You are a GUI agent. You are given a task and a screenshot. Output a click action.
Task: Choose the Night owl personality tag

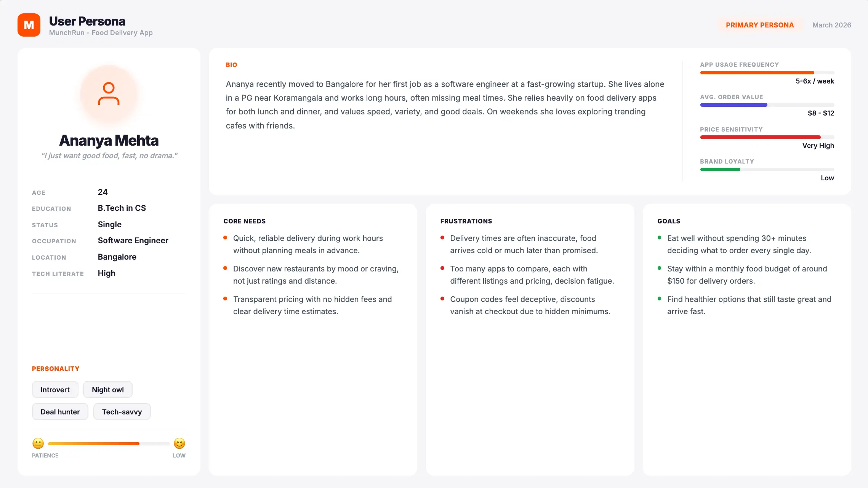click(x=108, y=390)
